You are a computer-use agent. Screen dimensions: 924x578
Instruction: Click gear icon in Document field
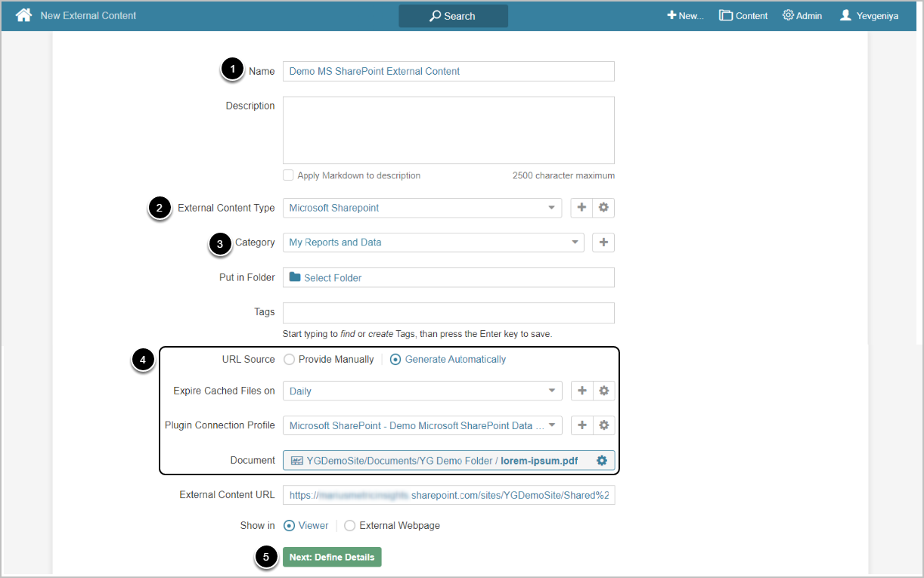(602, 460)
